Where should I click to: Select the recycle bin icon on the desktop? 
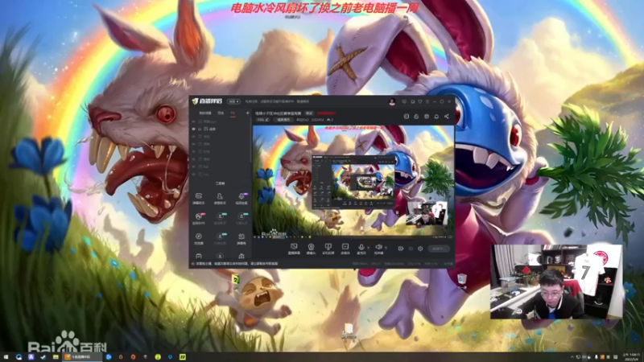coord(462,279)
